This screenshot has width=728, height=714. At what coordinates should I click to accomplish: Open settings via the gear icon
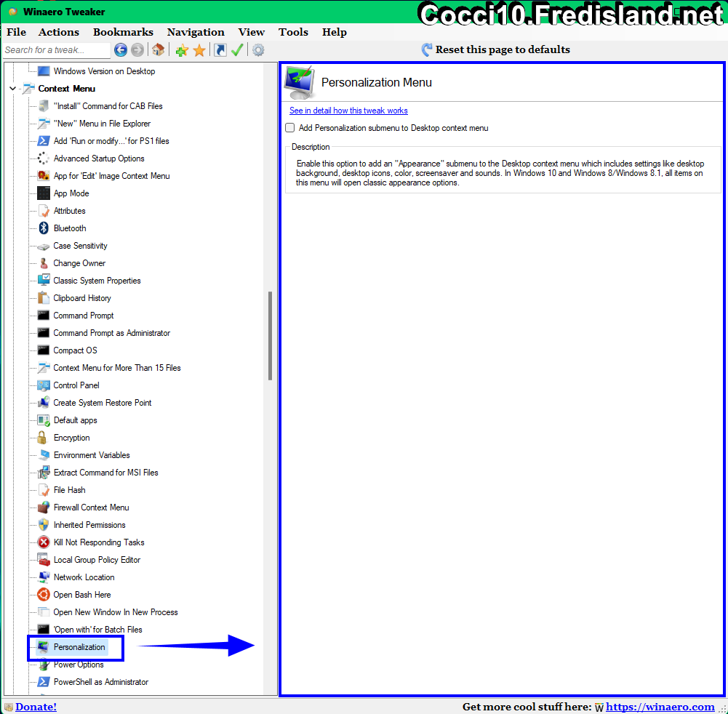point(258,49)
